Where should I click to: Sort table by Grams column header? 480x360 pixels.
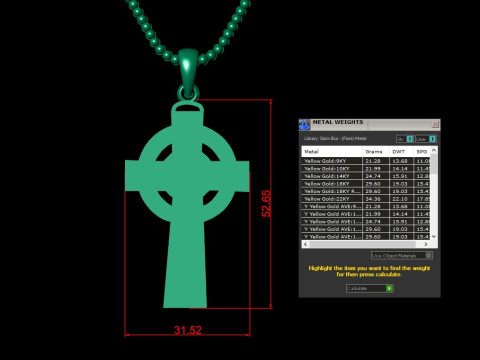tap(376, 152)
